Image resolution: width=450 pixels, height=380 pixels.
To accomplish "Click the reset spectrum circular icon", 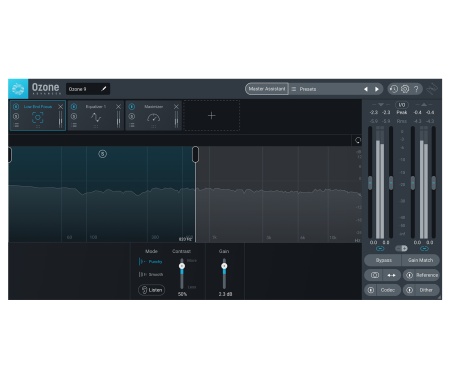I will point(358,140).
